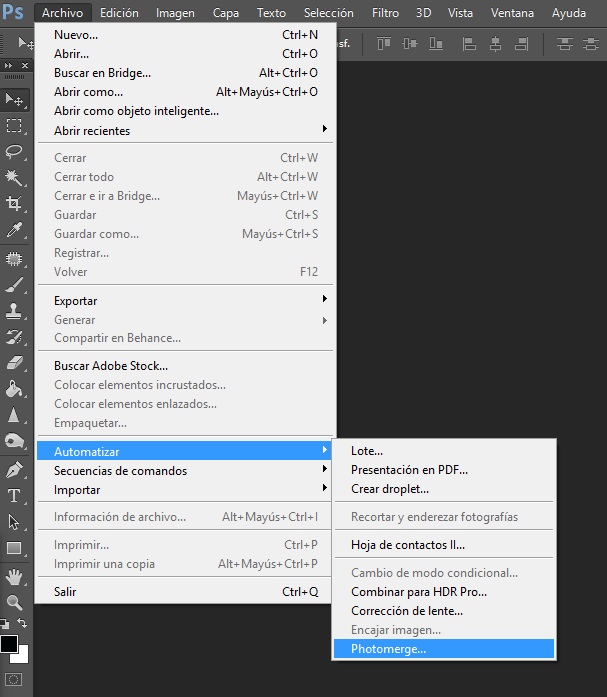Select the Brush tool

[14, 285]
